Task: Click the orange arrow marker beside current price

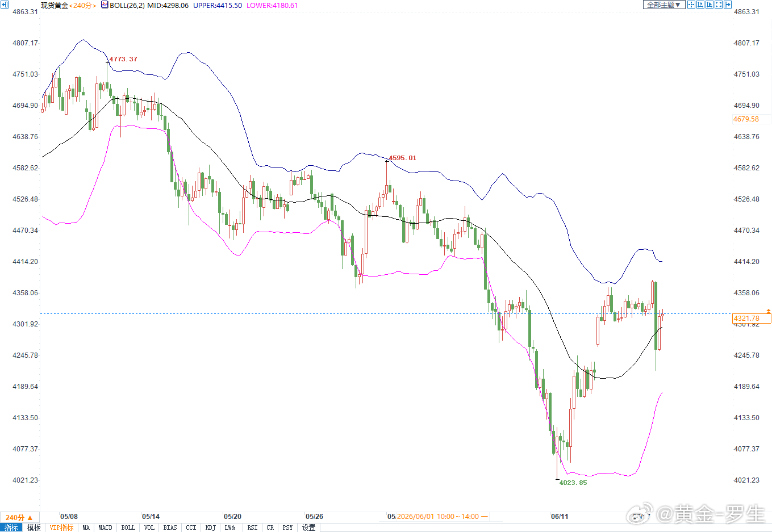Action: click(769, 312)
